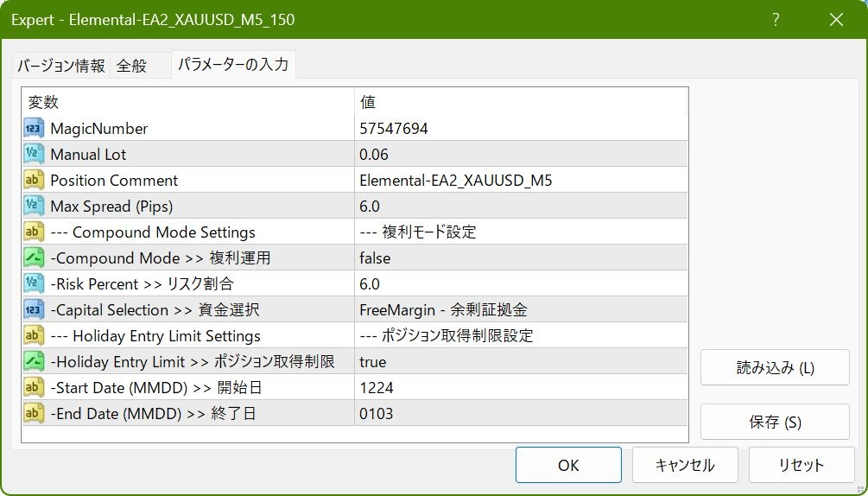The width and height of the screenshot is (868, 496).
Task: Click the decimal icon beside Manual Lot
Action: [x=34, y=155]
